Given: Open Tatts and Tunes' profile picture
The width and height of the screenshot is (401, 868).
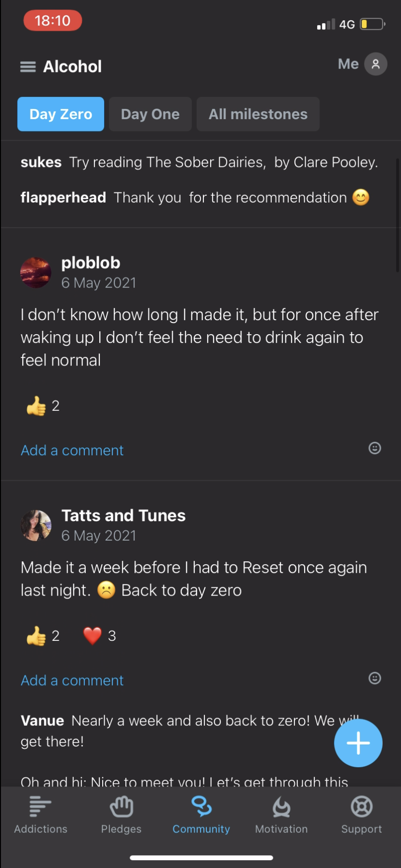Looking at the screenshot, I should (x=36, y=525).
